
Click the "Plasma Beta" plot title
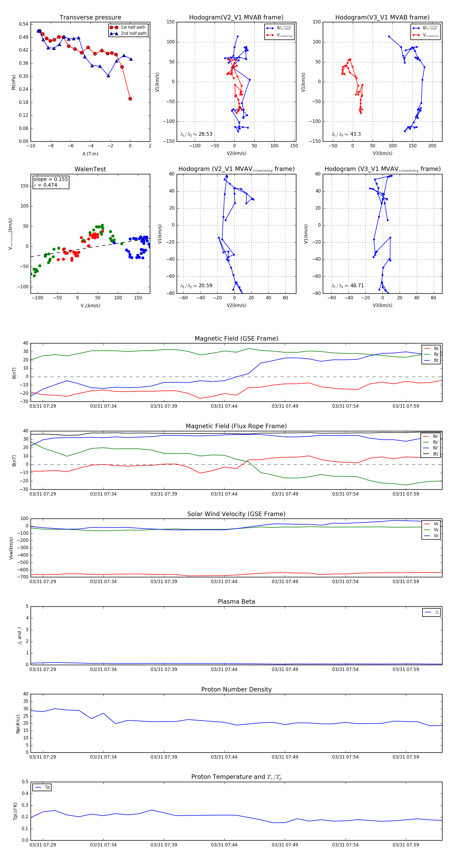click(x=236, y=602)
